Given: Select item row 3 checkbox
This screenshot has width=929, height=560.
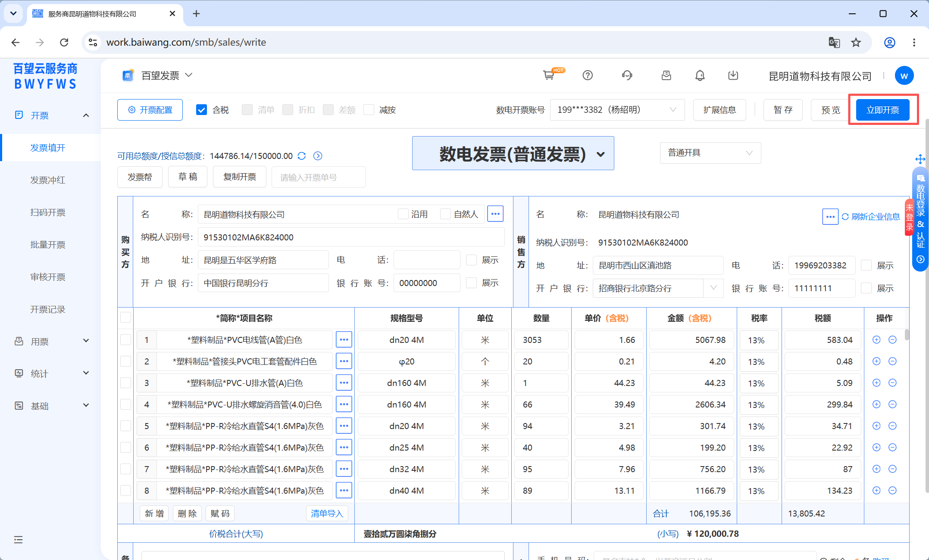Looking at the screenshot, I should pos(125,383).
